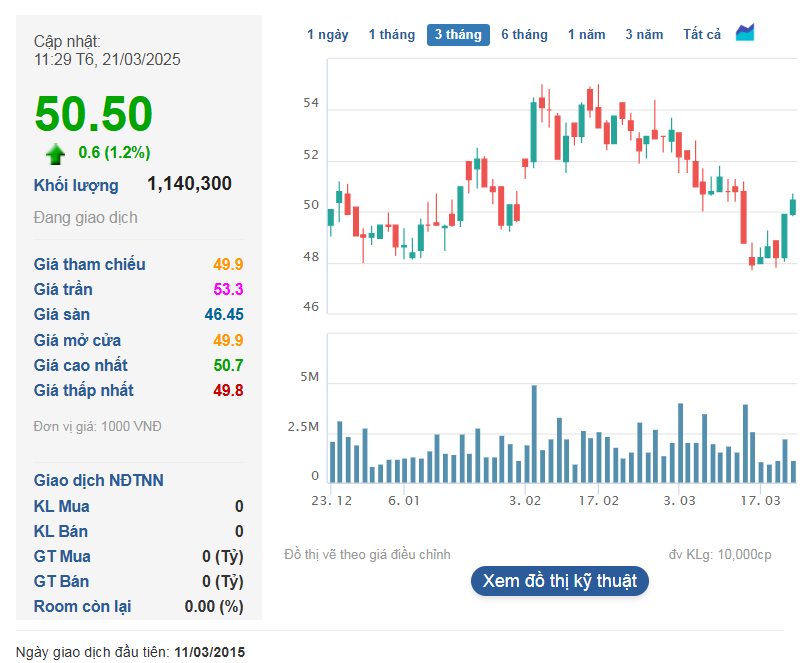Click the Room còn lại percentage value
This screenshot has height=663, width=810.
[214, 607]
